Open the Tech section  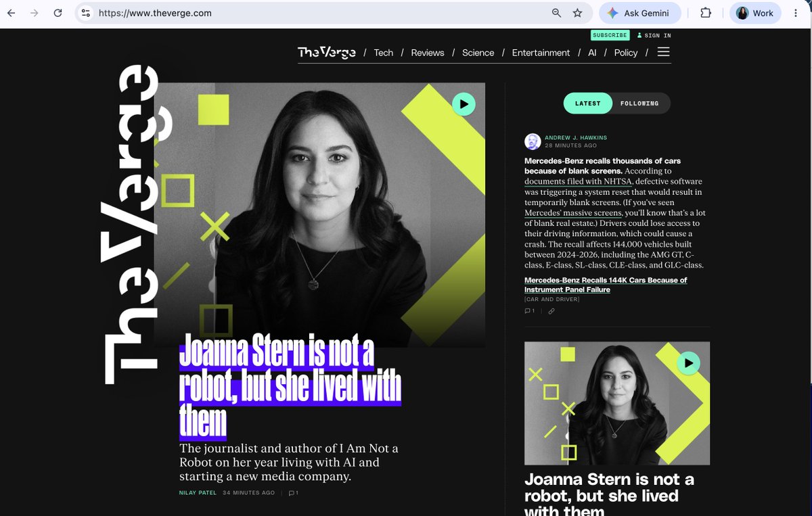click(383, 53)
